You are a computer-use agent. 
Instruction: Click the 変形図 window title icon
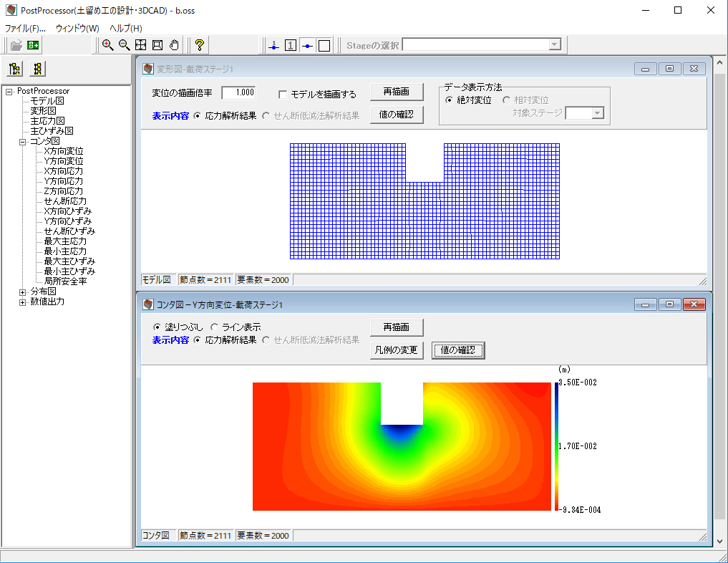148,69
